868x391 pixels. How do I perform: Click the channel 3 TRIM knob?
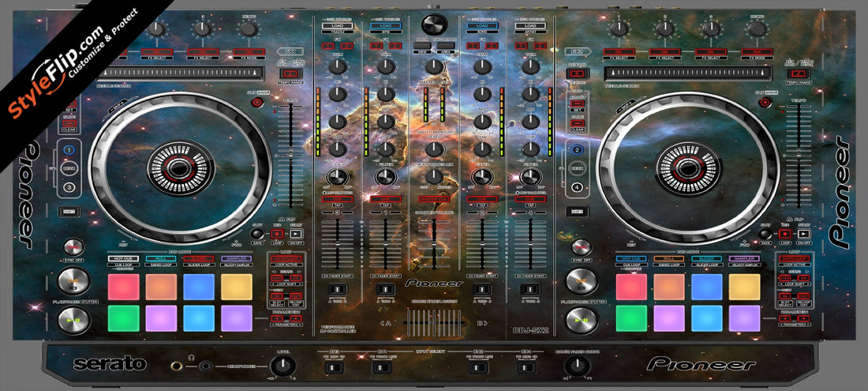337,67
